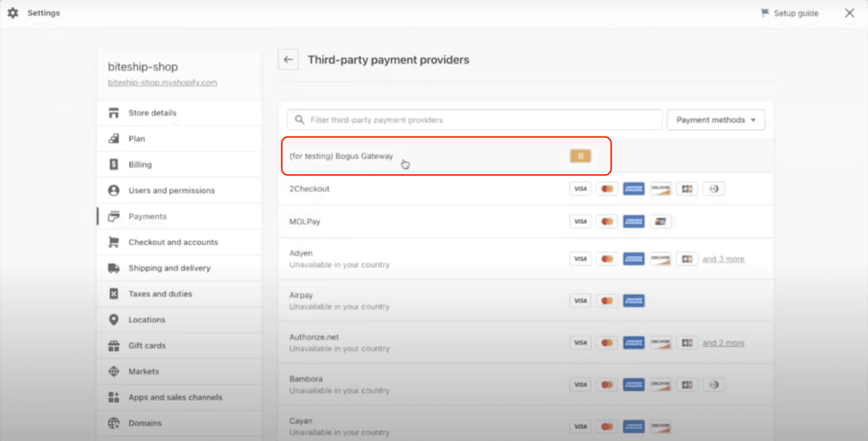Focus the filter third-party payment providers field

coord(474,120)
